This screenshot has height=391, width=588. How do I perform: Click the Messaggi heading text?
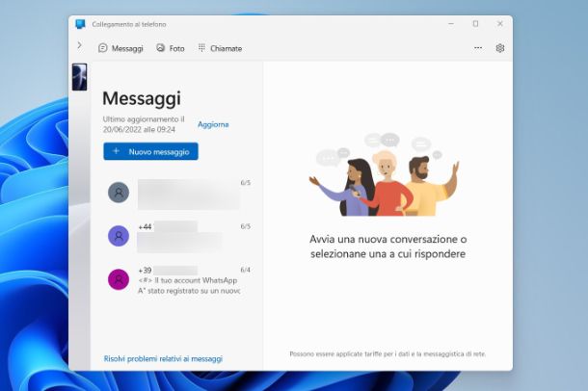[x=142, y=98]
